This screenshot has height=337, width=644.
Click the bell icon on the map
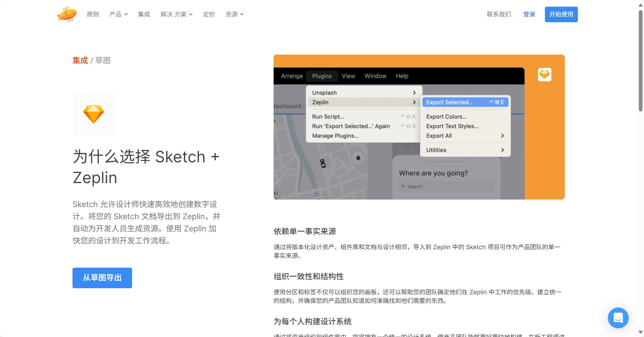[x=358, y=158]
